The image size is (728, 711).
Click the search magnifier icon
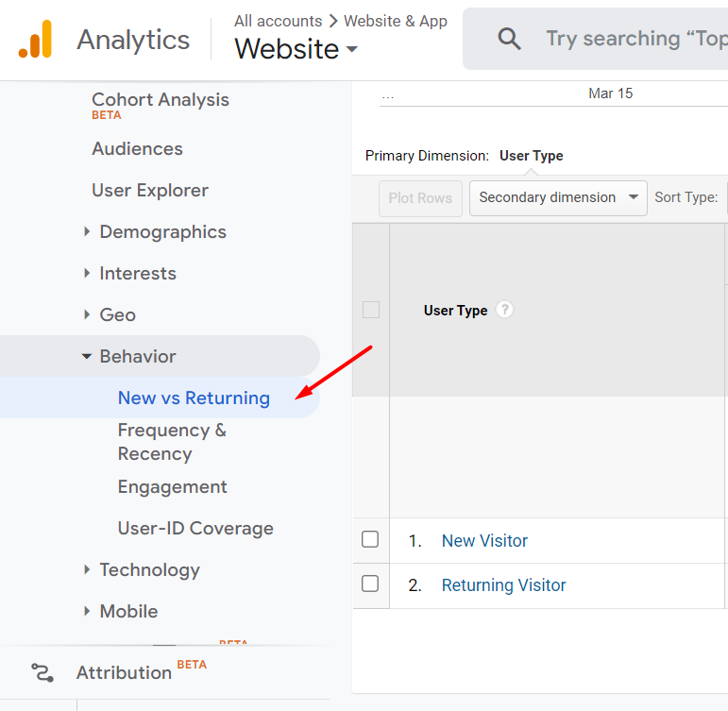click(x=509, y=39)
